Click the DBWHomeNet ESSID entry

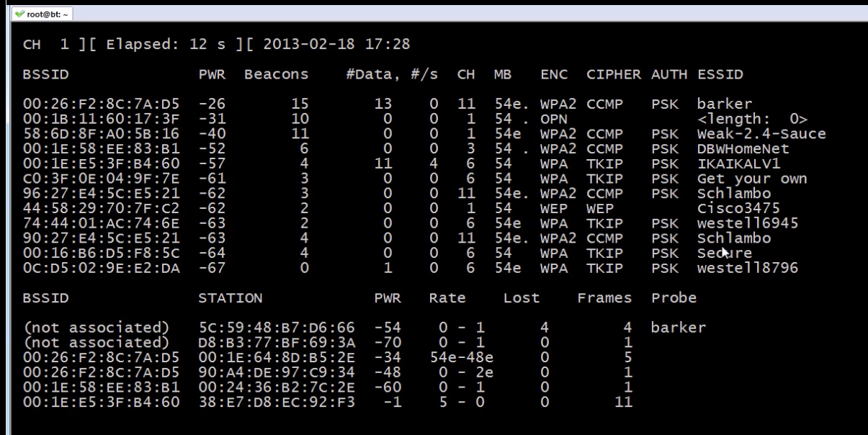coord(743,149)
